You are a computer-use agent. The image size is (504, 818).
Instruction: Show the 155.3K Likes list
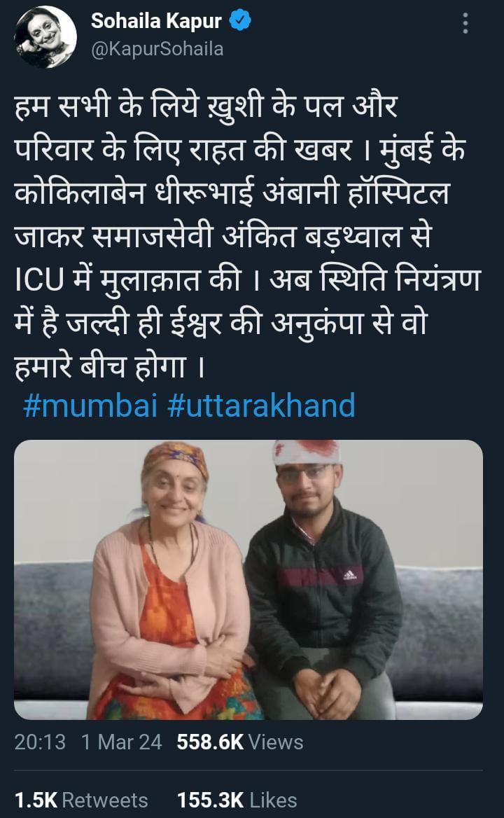click(x=237, y=800)
